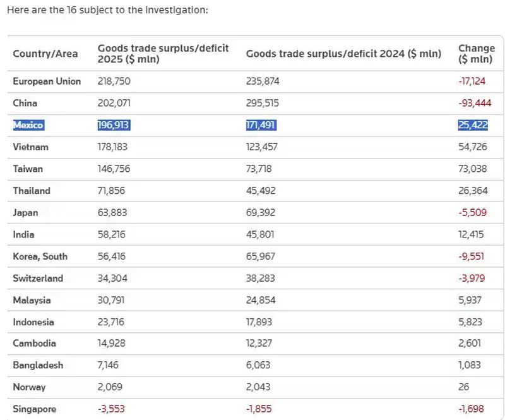This screenshot has height=420, width=505.
Task: Click the Indonesia row label
Action: pyautogui.click(x=33, y=322)
